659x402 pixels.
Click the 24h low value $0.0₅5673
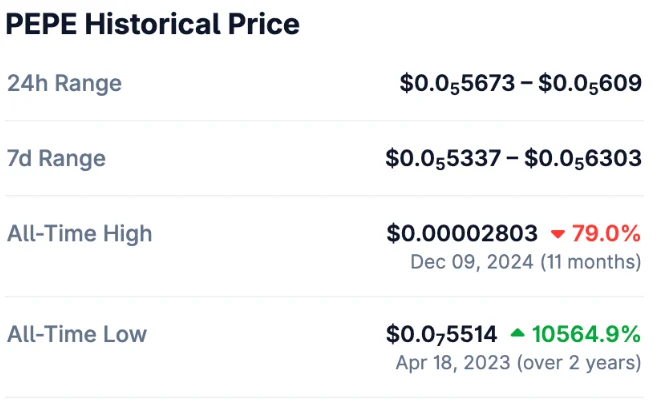click(x=458, y=84)
